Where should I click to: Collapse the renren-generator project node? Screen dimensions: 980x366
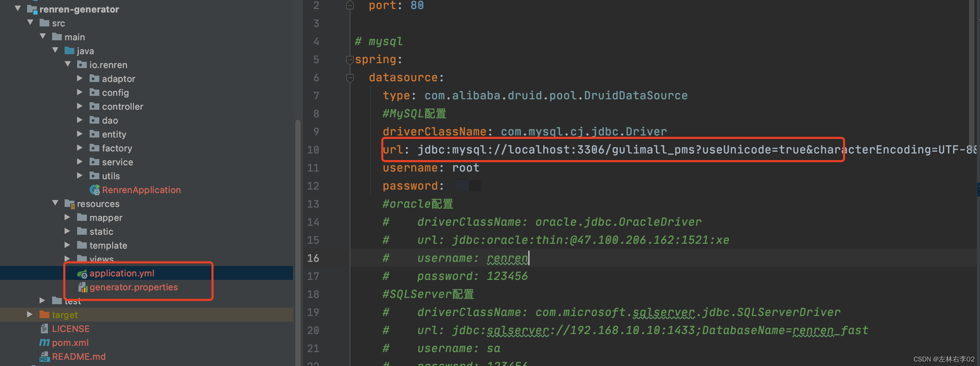tap(18, 8)
